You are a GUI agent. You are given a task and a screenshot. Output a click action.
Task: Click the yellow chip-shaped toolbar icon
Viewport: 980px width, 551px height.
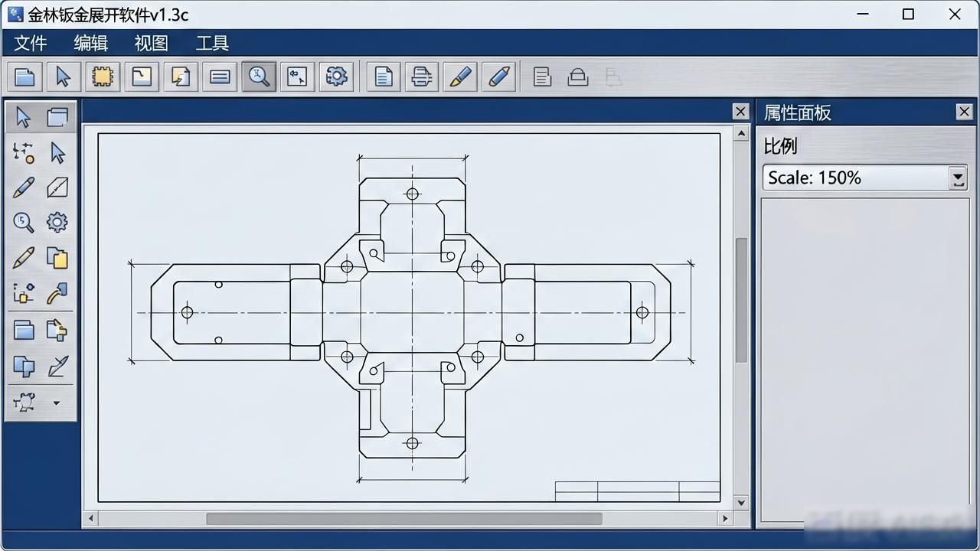pos(103,77)
